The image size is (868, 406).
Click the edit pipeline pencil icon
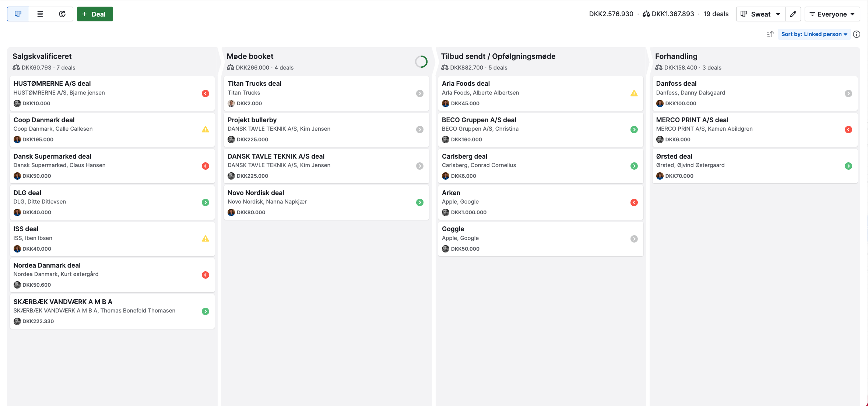[793, 14]
